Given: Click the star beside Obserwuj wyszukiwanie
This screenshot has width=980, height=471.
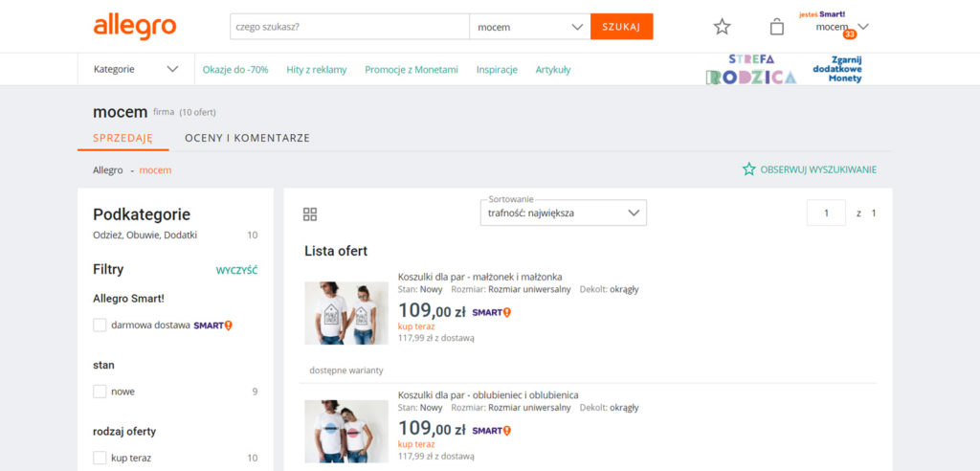Looking at the screenshot, I should click(748, 169).
